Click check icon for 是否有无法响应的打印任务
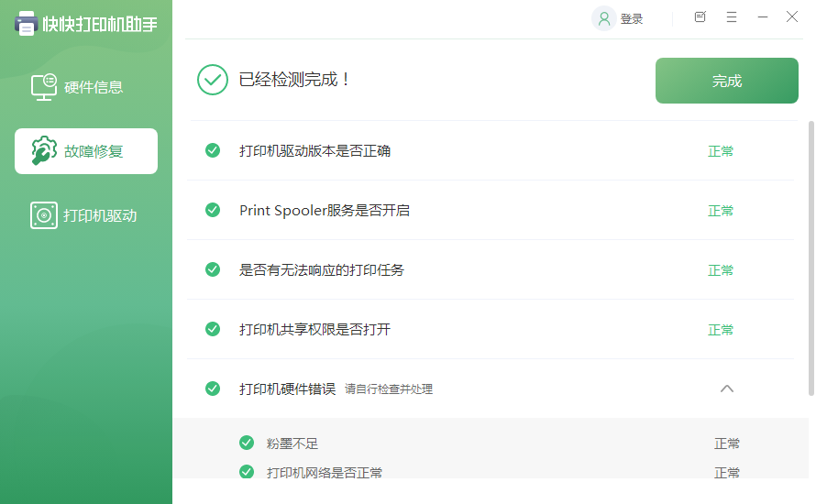Image resolution: width=816 pixels, height=504 pixels. pos(213,269)
